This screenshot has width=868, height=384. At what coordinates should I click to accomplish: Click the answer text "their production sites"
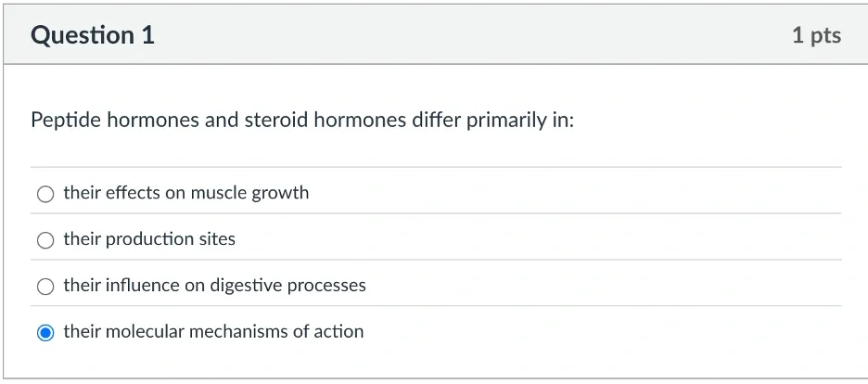coord(149,239)
